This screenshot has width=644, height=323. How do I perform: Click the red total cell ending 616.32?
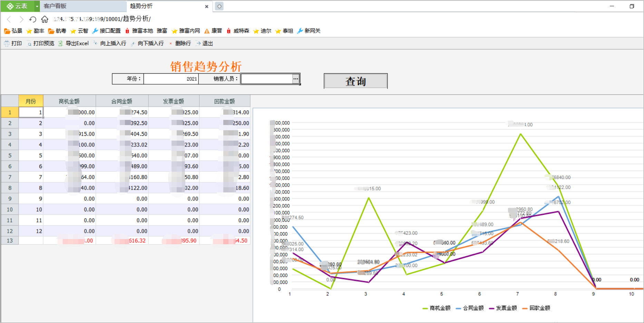coord(122,240)
